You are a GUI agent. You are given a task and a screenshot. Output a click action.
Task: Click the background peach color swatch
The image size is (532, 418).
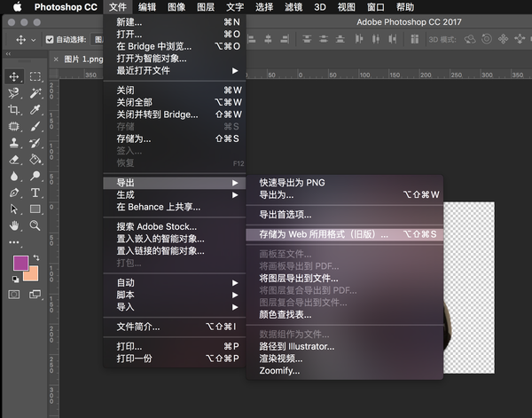[33, 276]
